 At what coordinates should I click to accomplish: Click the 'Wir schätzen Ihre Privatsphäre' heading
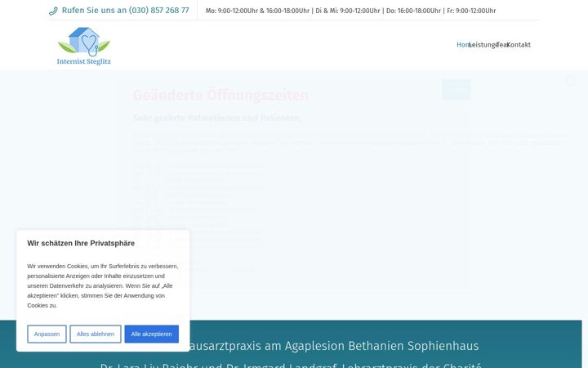81,244
